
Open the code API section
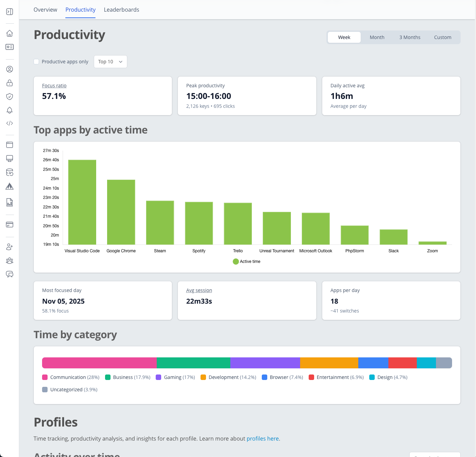click(x=10, y=123)
